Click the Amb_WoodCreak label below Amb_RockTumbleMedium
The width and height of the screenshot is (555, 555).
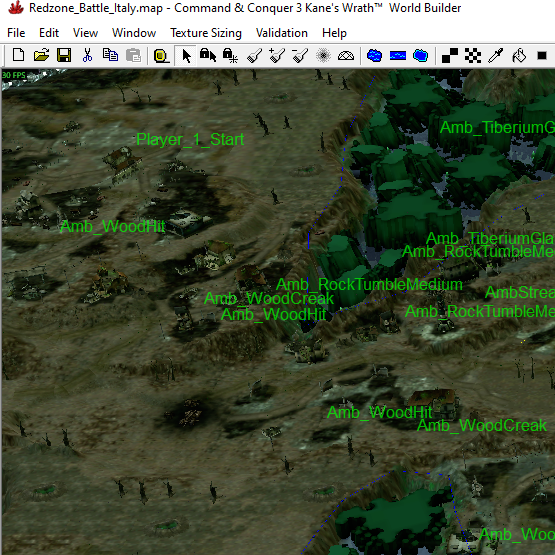tap(269, 298)
